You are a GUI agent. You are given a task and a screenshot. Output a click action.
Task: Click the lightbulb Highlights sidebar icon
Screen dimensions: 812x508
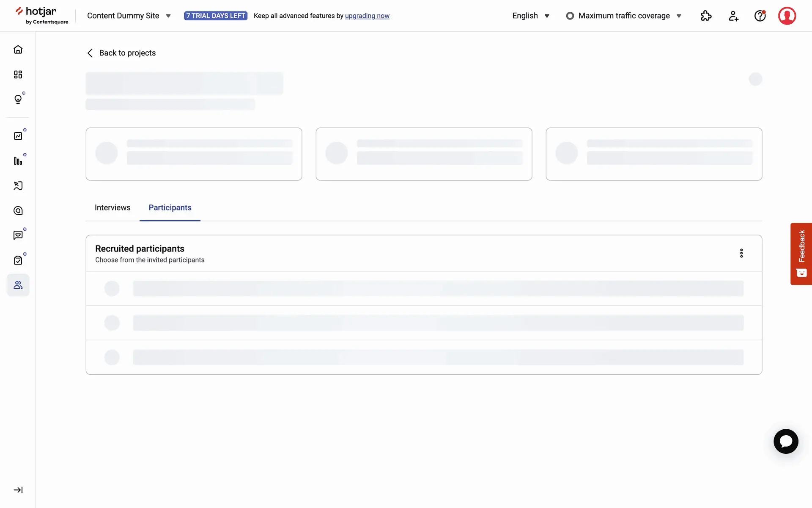(x=18, y=99)
